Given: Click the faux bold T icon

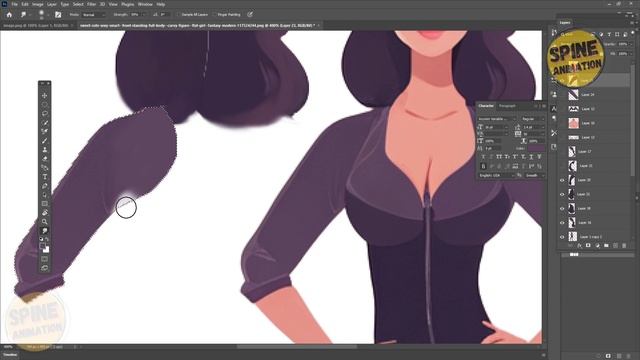Looking at the screenshot, I should point(484,157).
